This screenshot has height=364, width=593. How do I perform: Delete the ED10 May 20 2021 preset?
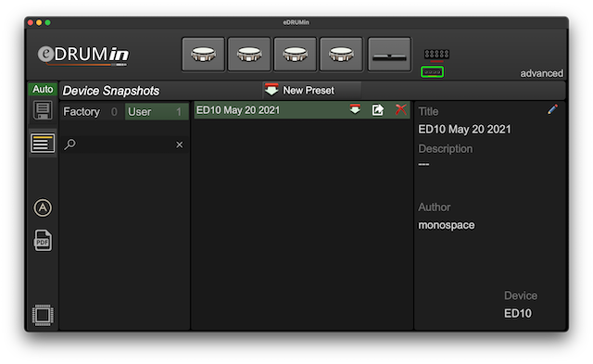click(x=401, y=109)
